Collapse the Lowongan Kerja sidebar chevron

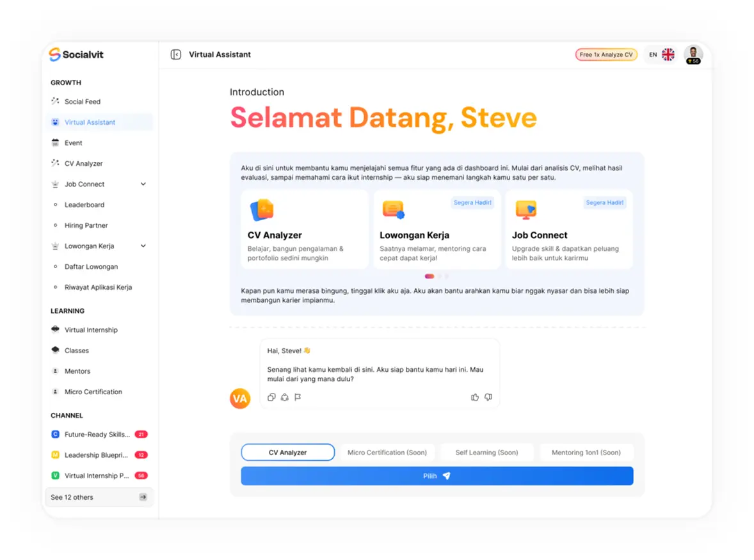coord(143,246)
